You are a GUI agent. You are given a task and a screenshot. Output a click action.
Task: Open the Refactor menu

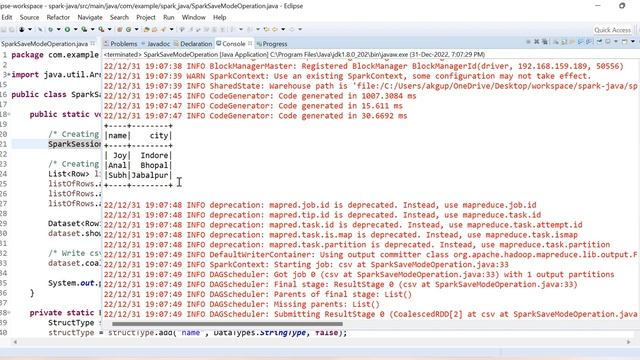[58, 17]
